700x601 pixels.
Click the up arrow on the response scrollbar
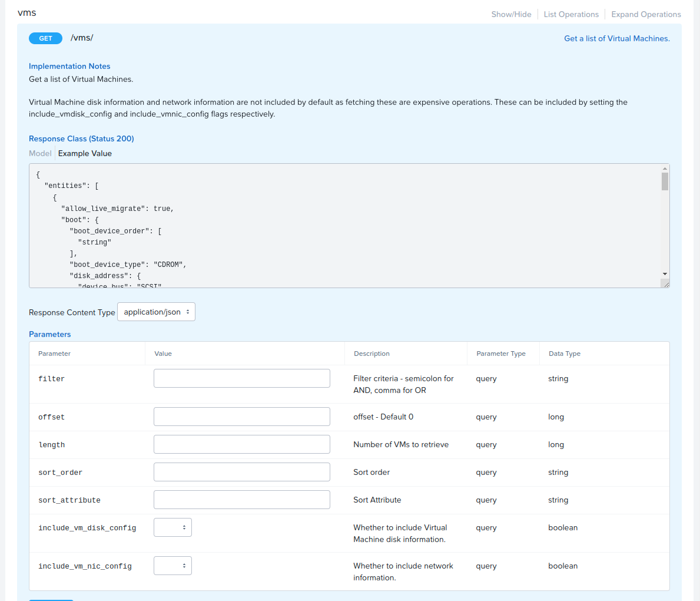point(665,168)
